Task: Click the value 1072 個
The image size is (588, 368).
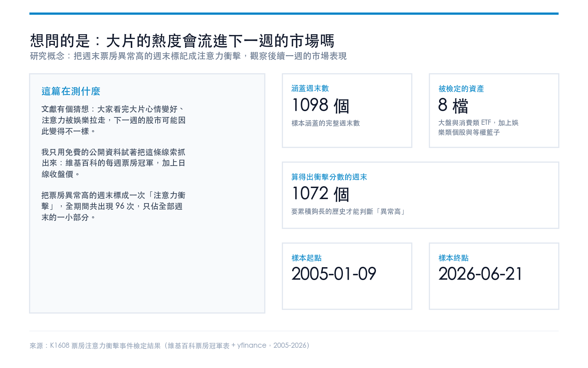Action: 320,194
